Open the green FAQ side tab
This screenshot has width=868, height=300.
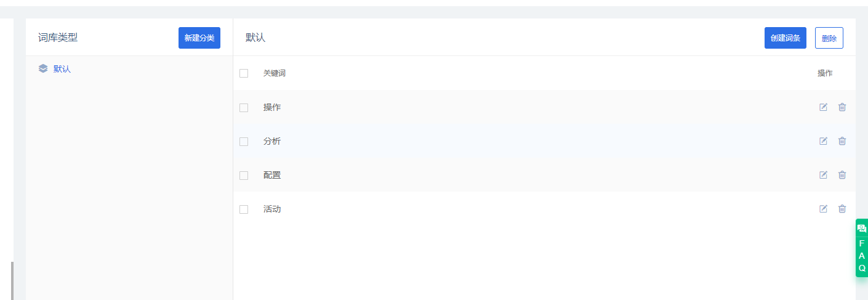click(x=862, y=248)
